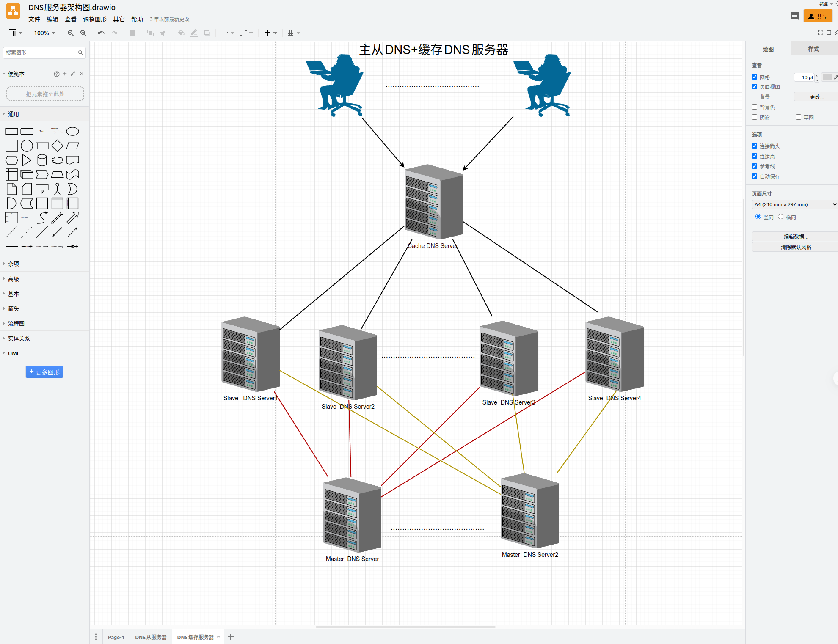Select the 横向 landscape radio button
838x644 pixels.
(x=780, y=217)
